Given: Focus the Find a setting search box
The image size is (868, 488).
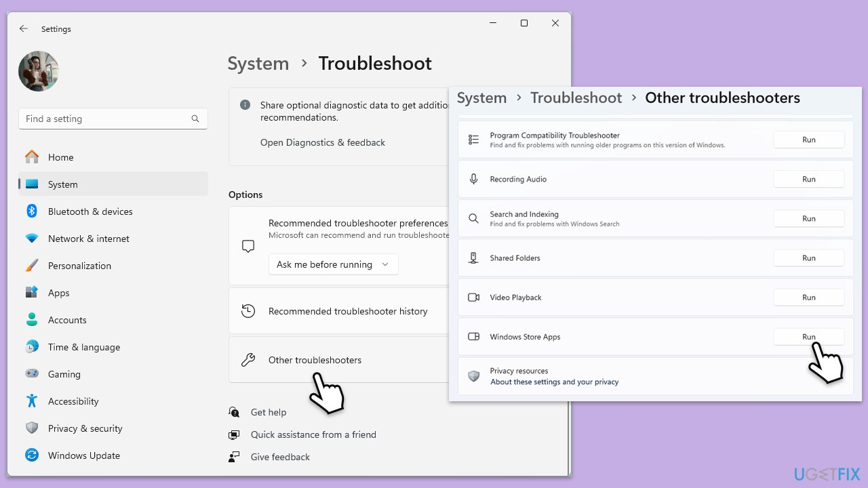Looking at the screenshot, I should point(113,119).
